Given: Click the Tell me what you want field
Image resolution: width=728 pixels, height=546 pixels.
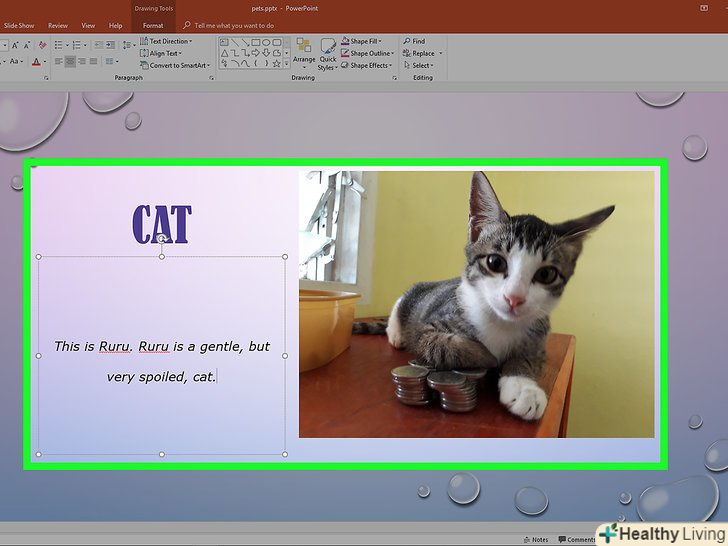Looking at the screenshot, I should pos(234,25).
